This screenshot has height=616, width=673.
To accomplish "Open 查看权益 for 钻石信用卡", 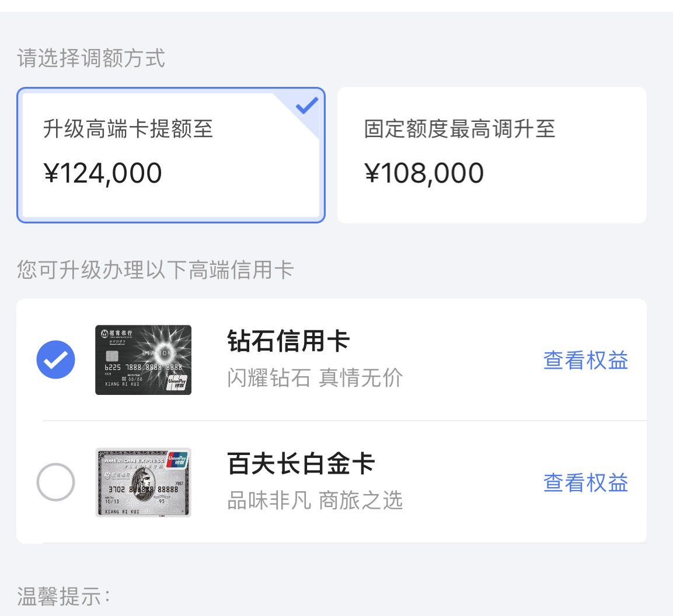I will (x=585, y=360).
